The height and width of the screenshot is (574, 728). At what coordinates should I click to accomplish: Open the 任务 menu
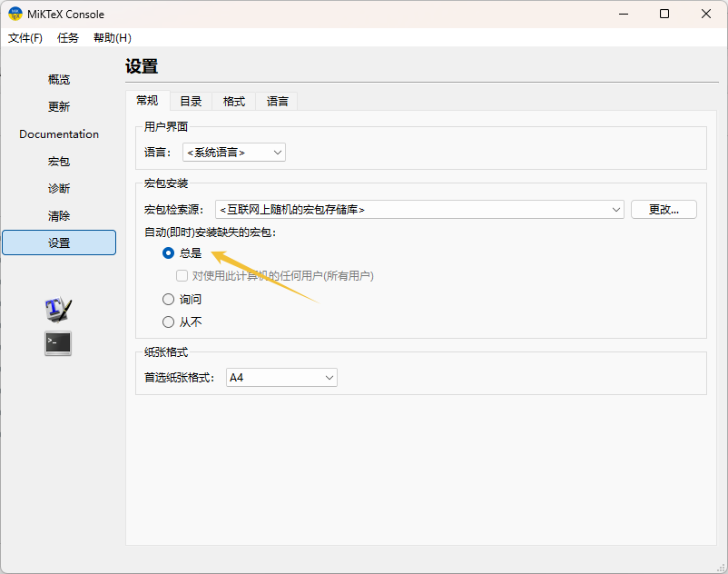(x=68, y=38)
